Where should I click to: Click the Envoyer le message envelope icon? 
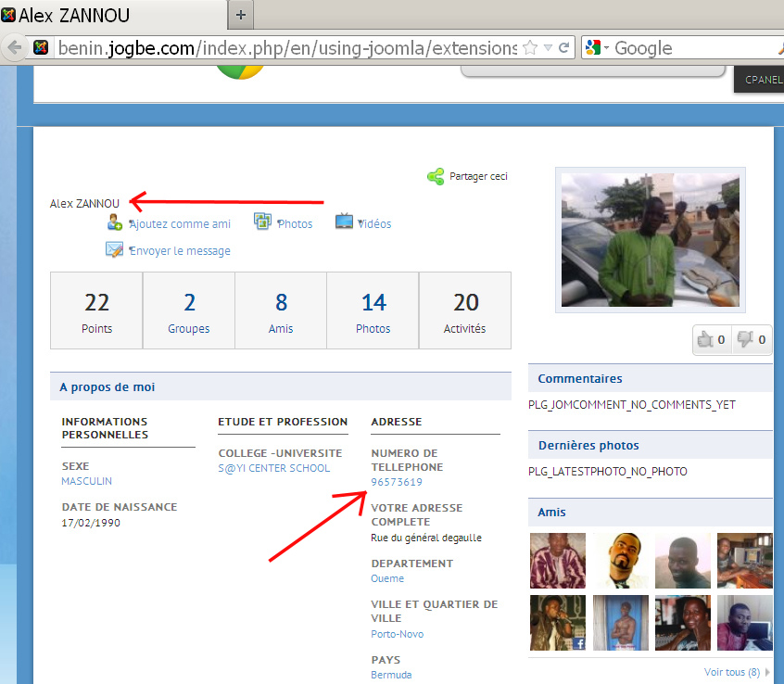(x=115, y=250)
